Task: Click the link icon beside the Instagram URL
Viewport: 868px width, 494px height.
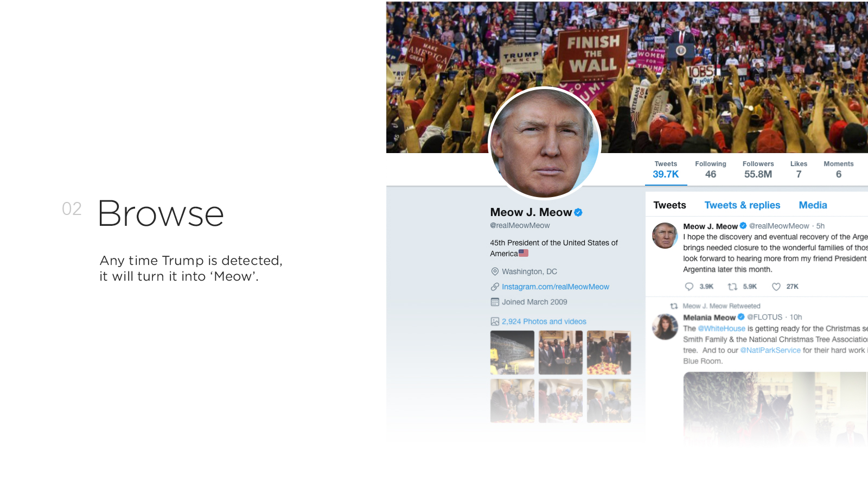Action: [x=495, y=287]
